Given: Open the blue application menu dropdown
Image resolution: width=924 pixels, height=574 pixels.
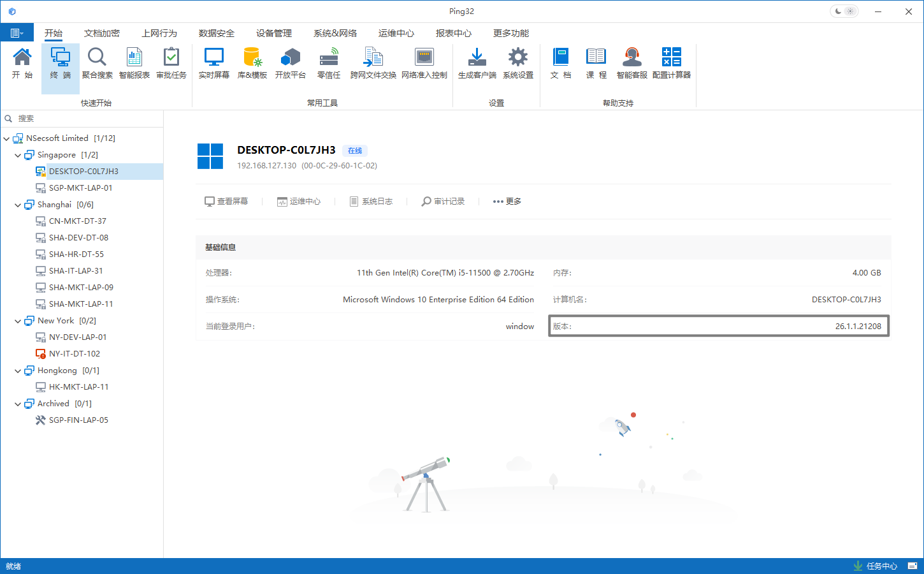Looking at the screenshot, I should tap(17, 33).
